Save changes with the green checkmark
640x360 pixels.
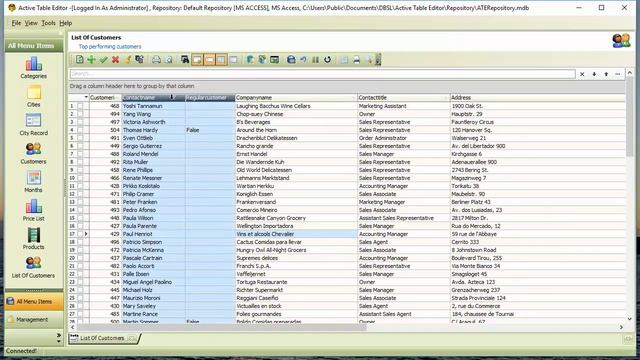(x=103, y=60)
